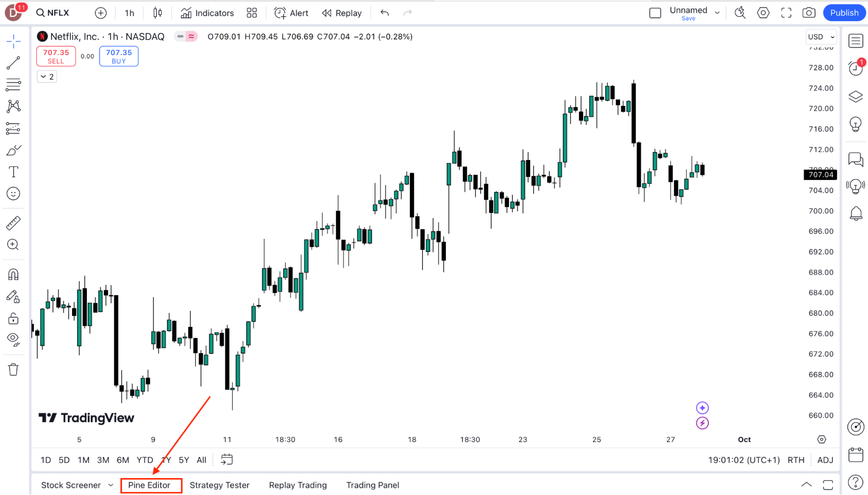Open the Pine Editor tab

coord(149,485)
